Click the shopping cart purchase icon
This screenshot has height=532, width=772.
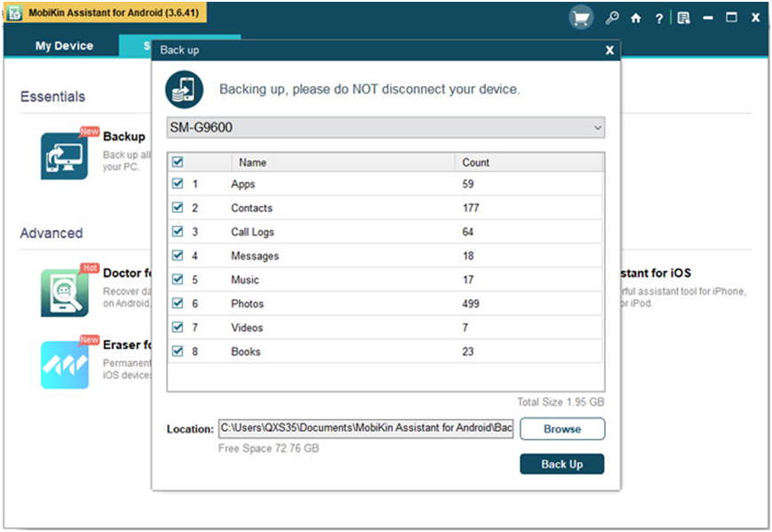[x=581, y=18]
